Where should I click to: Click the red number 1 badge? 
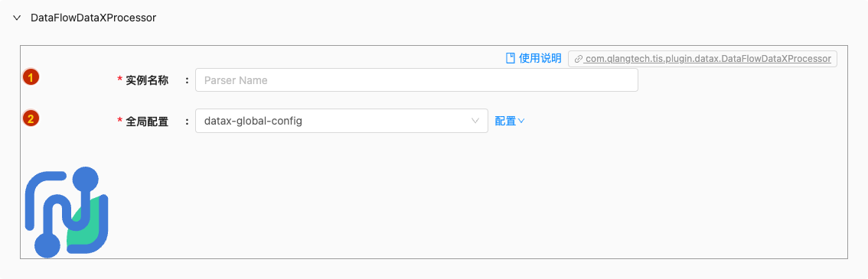coord(31,78)
